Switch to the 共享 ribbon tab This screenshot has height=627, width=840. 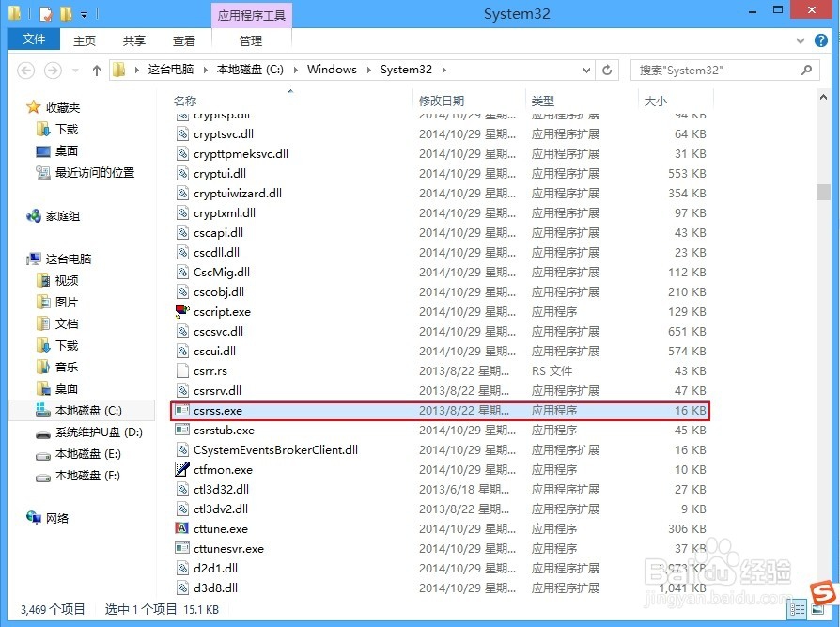(x=134, y=40)
